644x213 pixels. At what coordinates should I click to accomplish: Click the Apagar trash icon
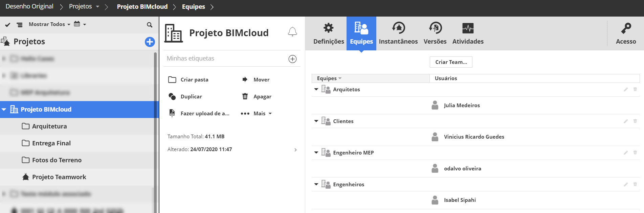pyautogui.click(x=245, y=97)
